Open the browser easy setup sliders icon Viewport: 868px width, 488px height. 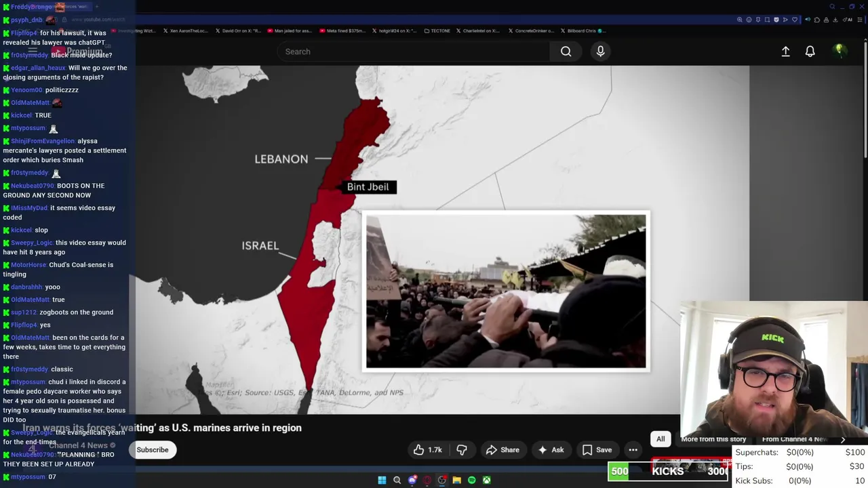(860, 20)
